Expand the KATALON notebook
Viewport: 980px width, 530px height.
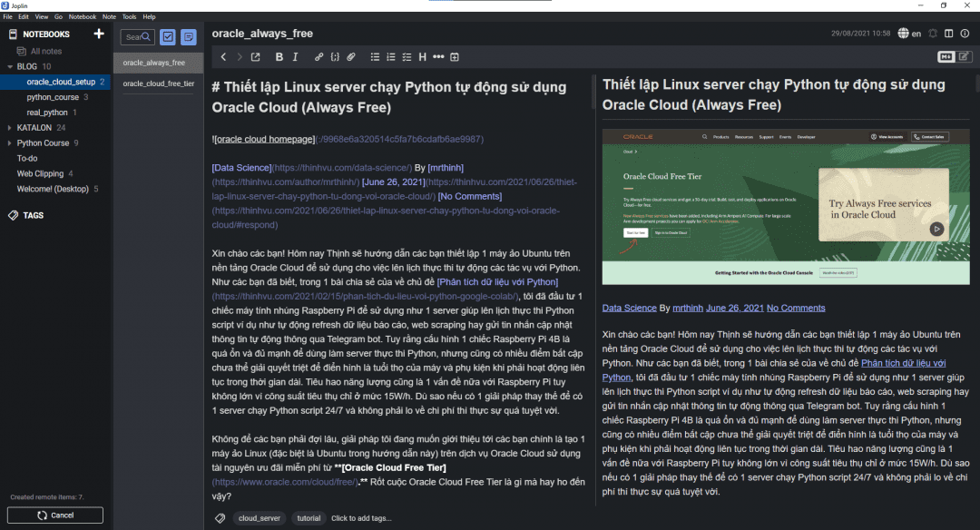(9, 128)
